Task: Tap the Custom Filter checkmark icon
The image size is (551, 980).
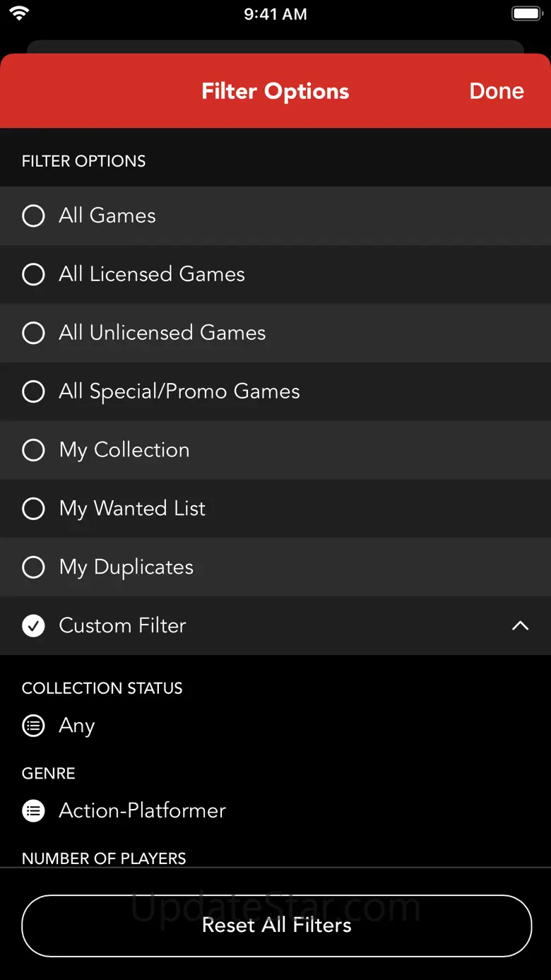Action: tap(33, 625)
